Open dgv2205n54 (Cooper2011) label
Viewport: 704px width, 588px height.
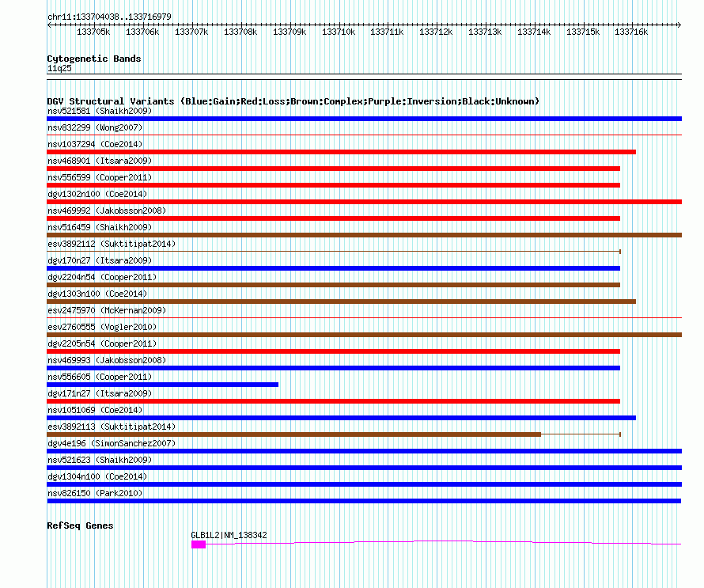click(x=102, y=343)
